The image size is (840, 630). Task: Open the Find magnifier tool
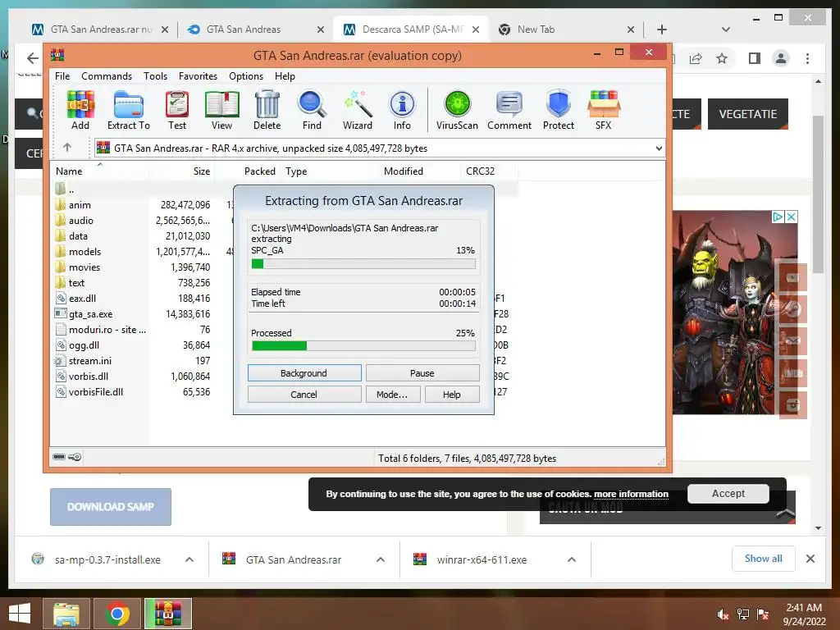(x=312, y=110)
